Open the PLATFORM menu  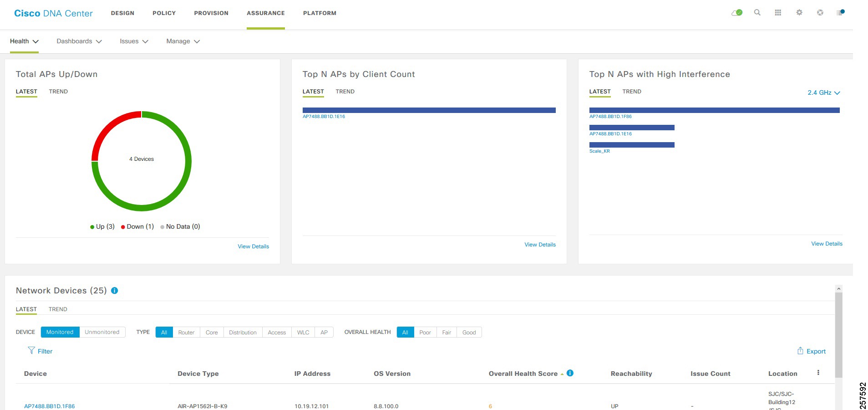tap(320, 13)
